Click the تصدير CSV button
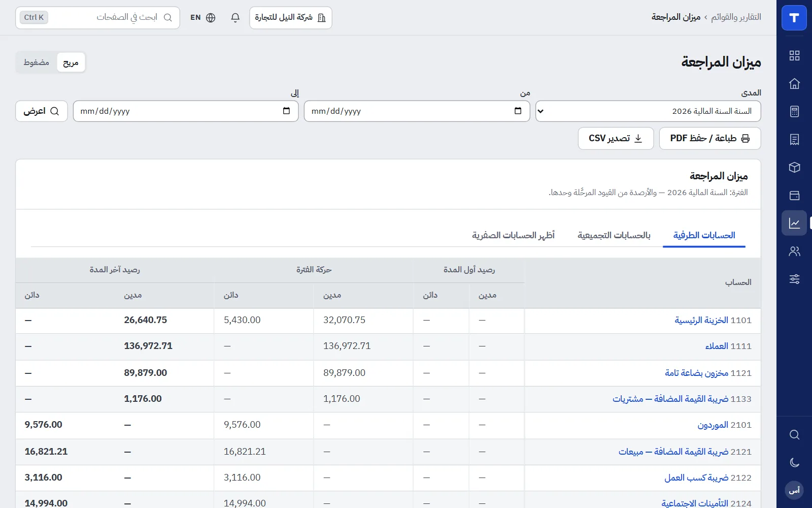 click(616, 138)
